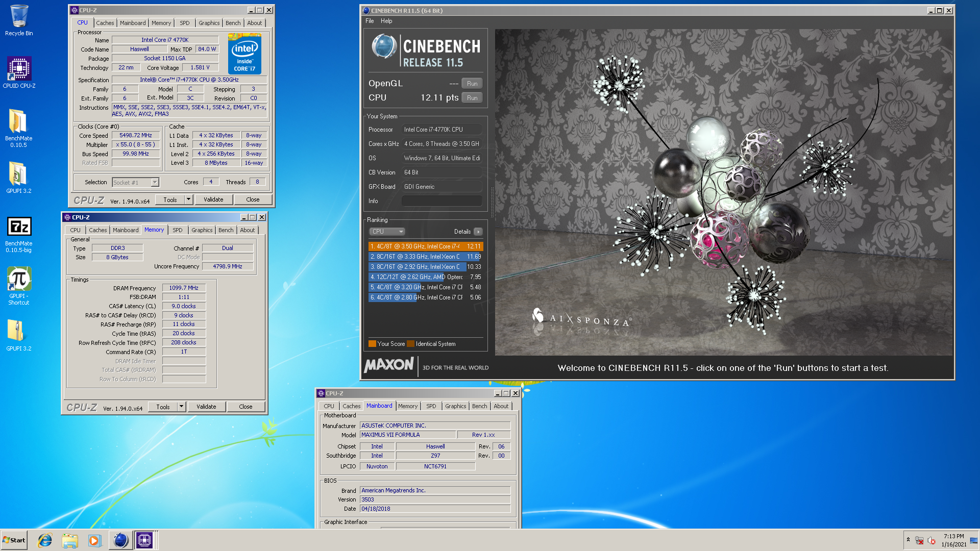Viewport: 980px width, 551px height.
Task: Click the Cinebench side panel splitter handle
Action: (x=492, y=202)
